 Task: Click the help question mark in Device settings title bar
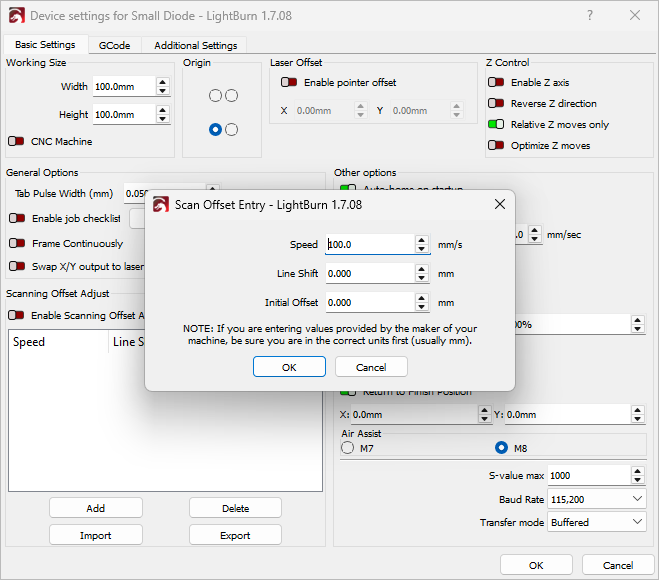590,16
